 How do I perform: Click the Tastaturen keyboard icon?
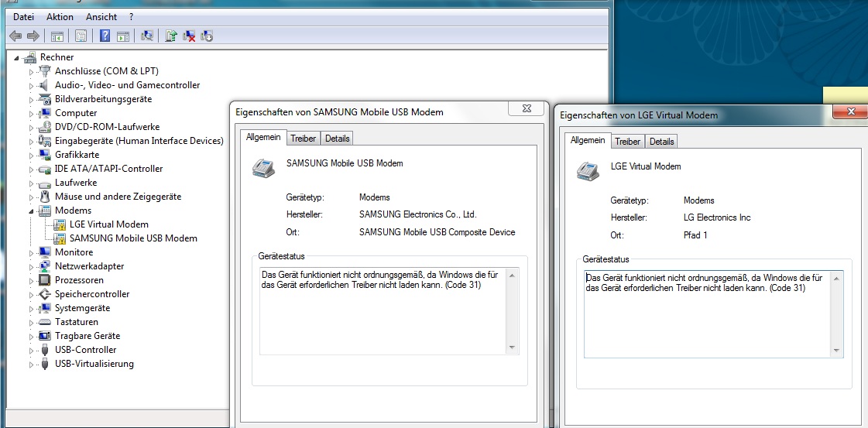[x=45, y=322]
